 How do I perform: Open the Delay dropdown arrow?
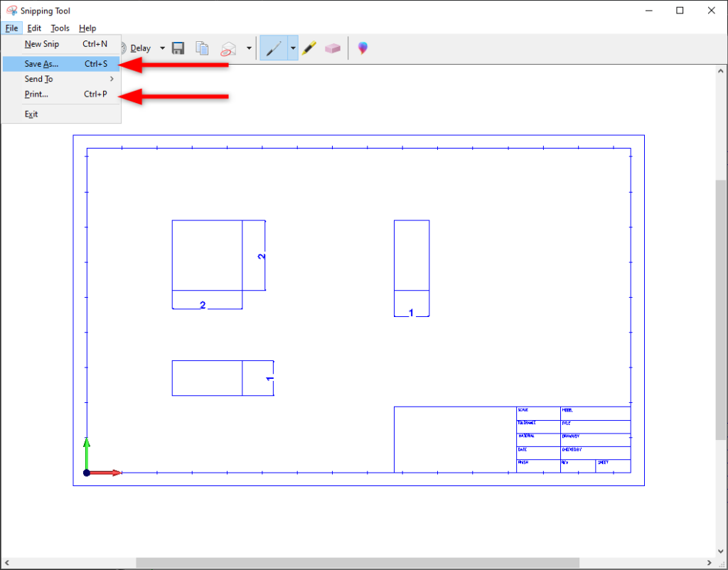coord(162,48)
